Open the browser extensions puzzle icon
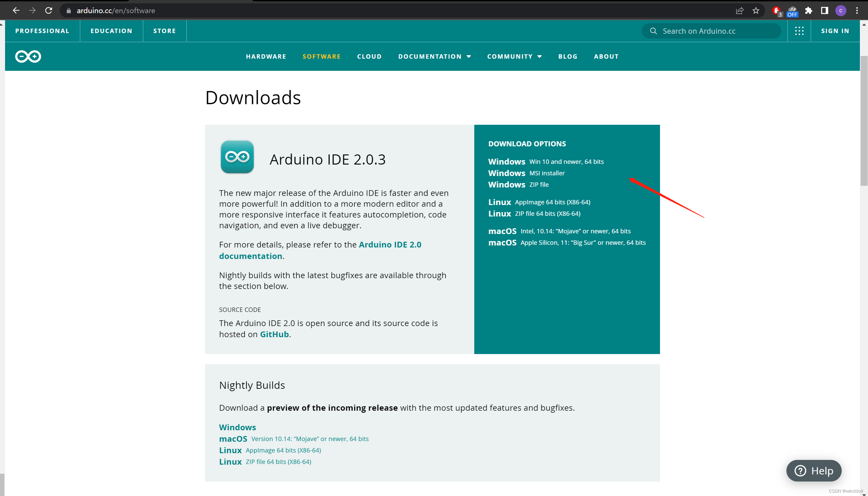 click(808, 10)
